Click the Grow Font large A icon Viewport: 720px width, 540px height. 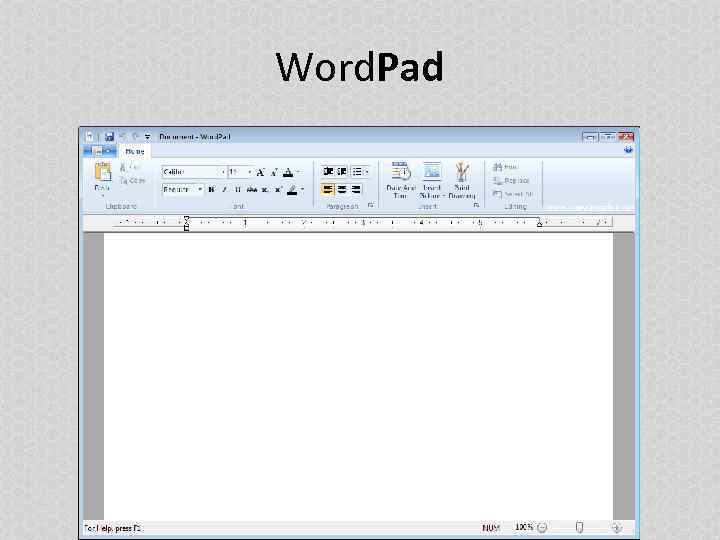[x=260, y=172]
